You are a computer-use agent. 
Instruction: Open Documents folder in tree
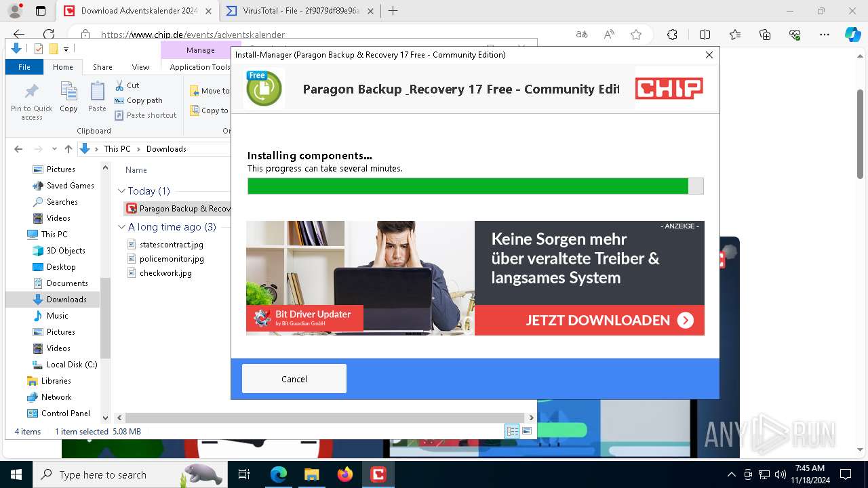pyautogui.click(x=60, y=283)
